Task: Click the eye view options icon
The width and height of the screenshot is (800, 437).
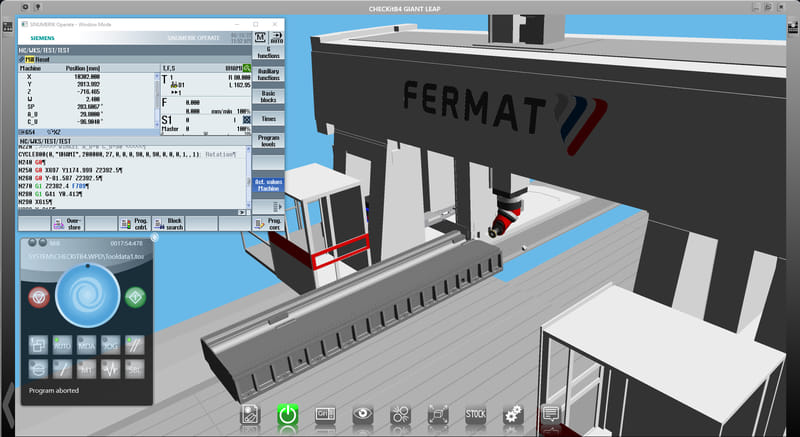Action: tap(363, 415)
